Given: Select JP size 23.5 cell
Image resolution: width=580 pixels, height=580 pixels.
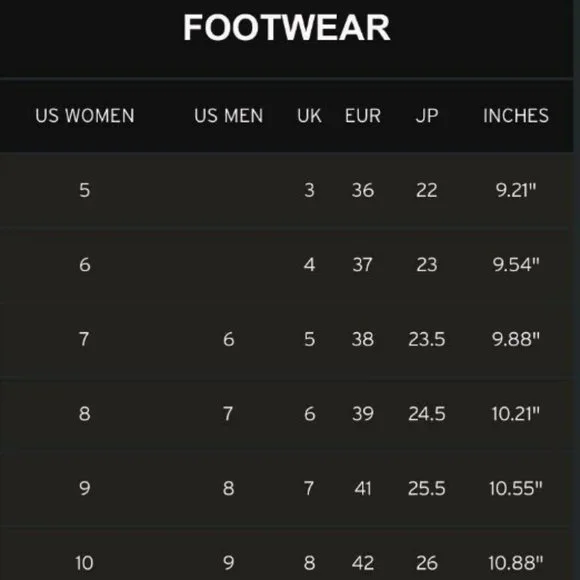Looking at the screenshot, I should pos(427,339).
